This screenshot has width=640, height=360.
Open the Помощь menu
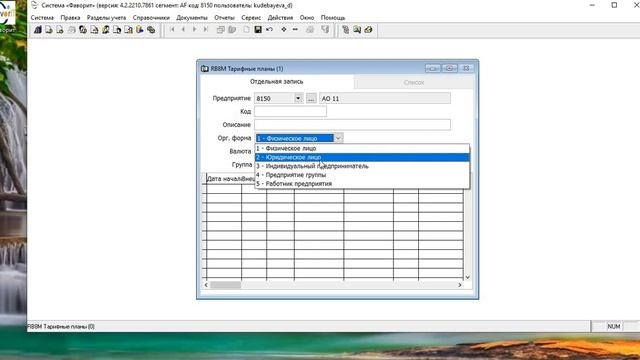[333, 18]
